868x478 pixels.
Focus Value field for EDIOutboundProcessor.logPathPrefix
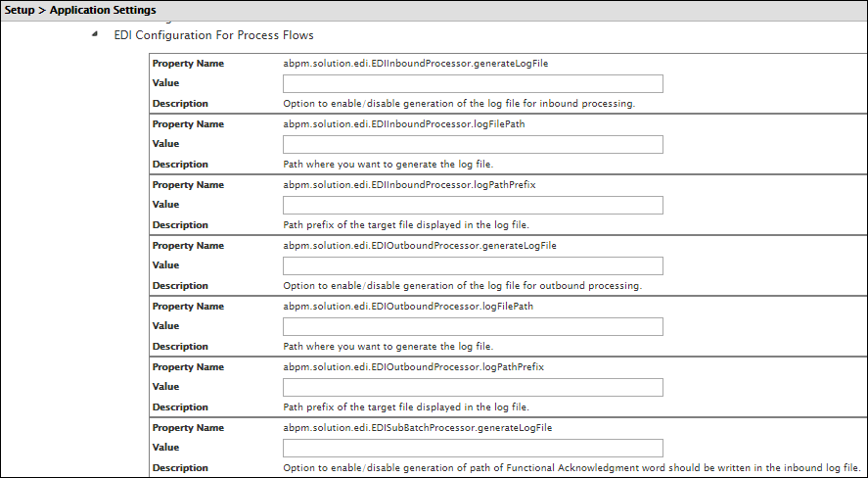(x=473, y=387)
